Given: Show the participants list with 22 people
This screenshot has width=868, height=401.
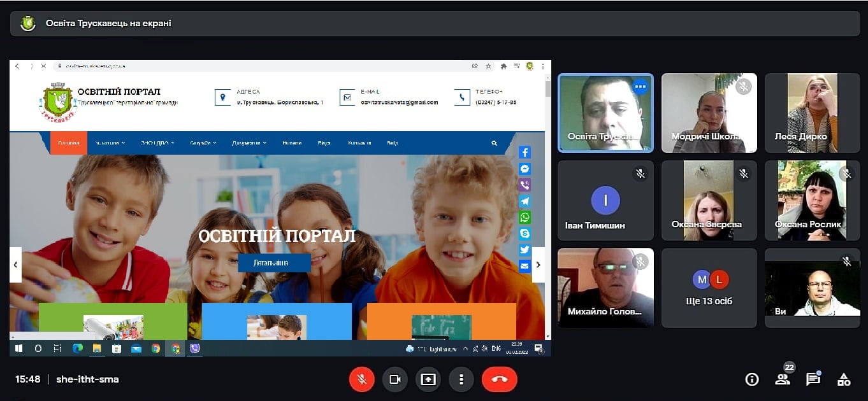Looking at the screenshot, I should (x=783, y=379).
